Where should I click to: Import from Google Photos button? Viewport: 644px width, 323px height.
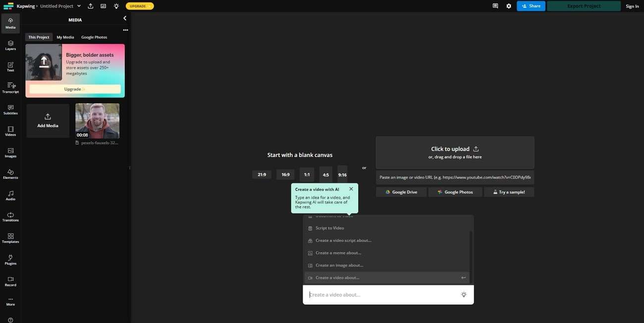455,192
